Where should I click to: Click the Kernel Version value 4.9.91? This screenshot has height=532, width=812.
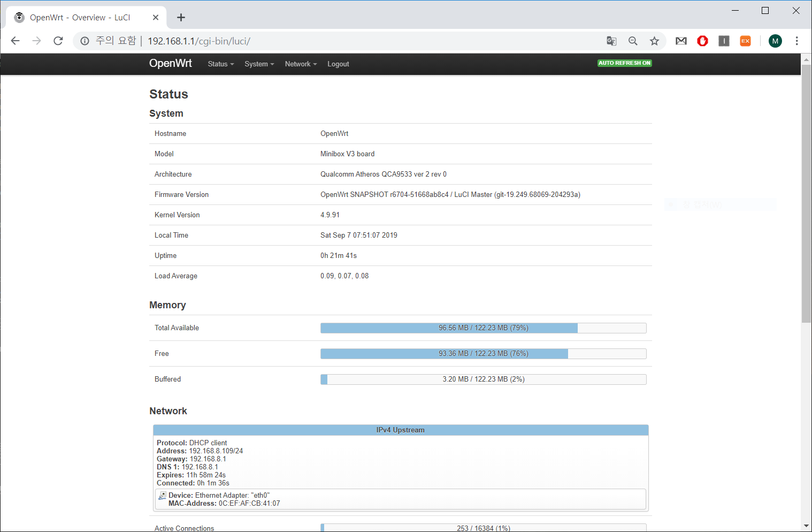pyautogui.click(x=330, y=215)
